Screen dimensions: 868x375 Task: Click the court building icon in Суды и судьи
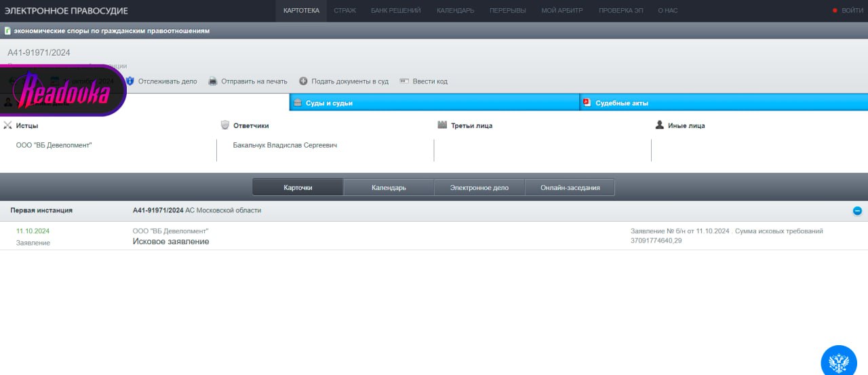click(297, 103)
